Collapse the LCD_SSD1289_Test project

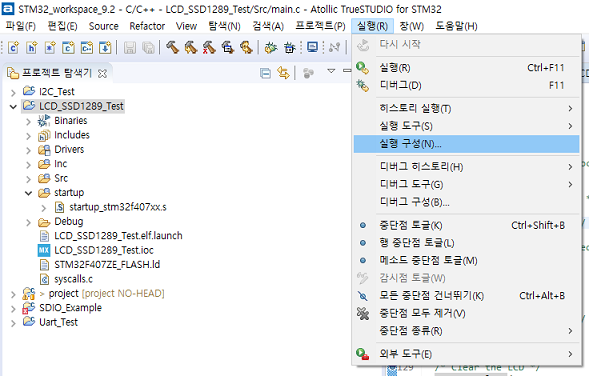[13, 107]
